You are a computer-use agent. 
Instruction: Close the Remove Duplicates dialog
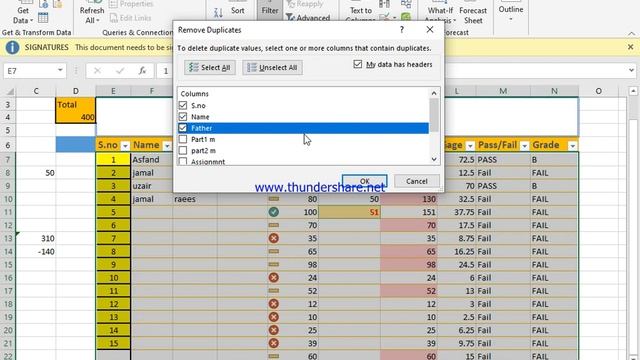point(430,29)
